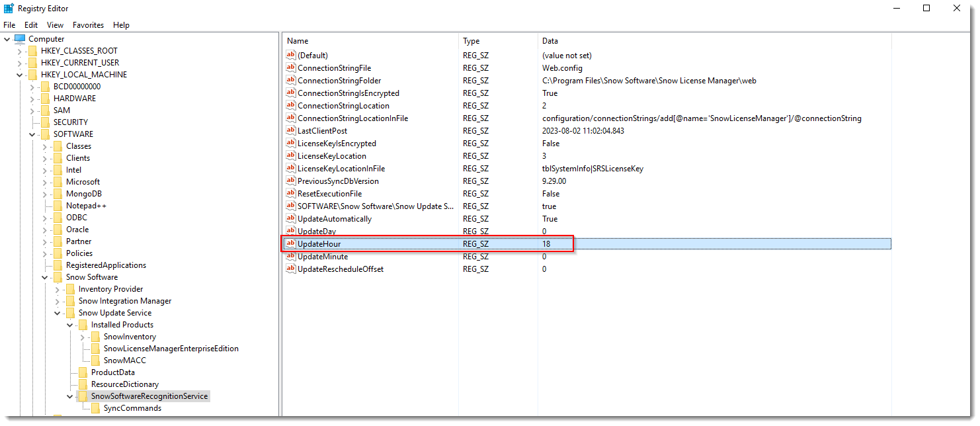Click the MongoDB folder icon
This screenshot has height=426, width=980.
(58, 194)
